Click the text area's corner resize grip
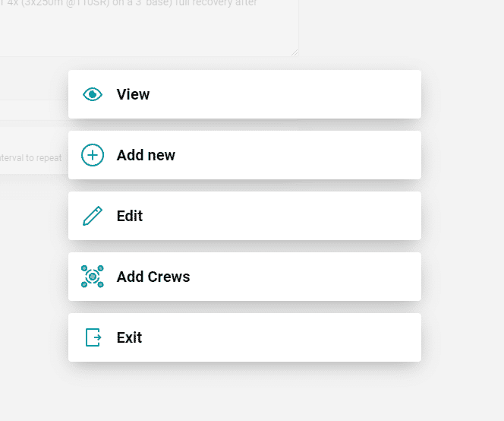 pos(295,52)
